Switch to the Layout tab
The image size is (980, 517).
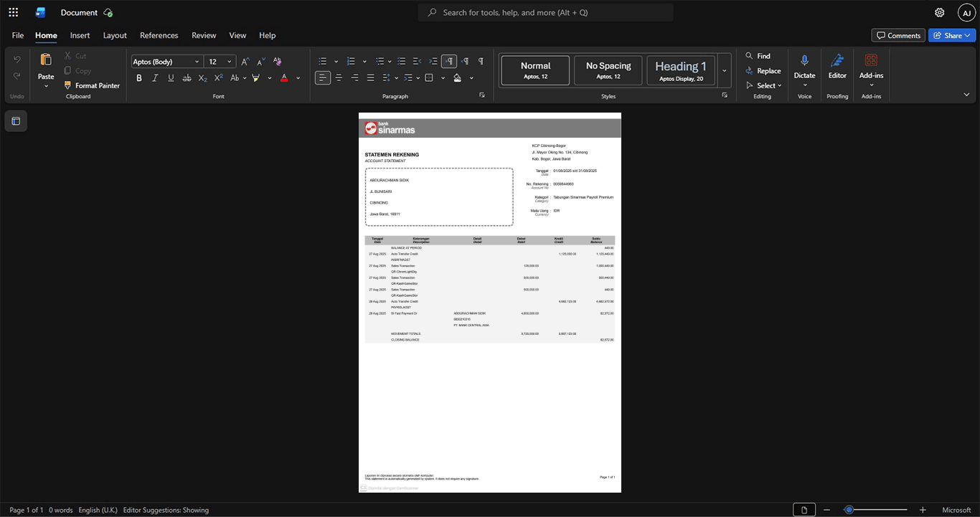(x=115, y=35)
